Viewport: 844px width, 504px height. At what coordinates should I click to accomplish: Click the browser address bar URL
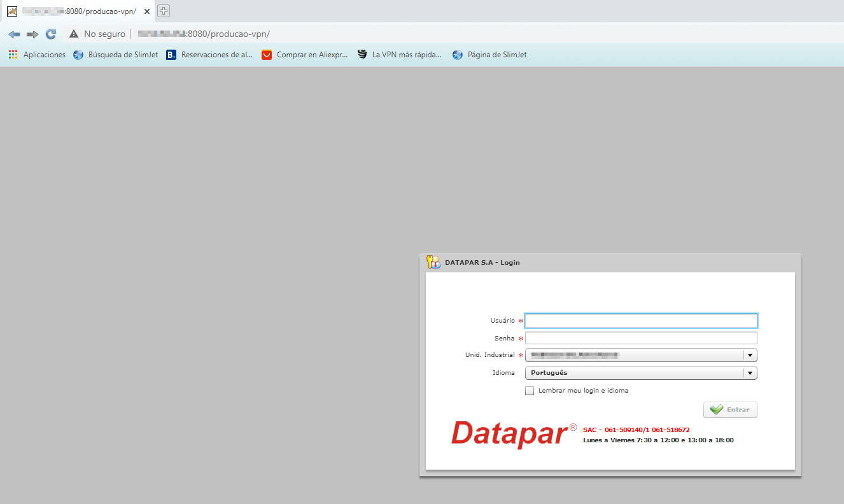point(204,34)
